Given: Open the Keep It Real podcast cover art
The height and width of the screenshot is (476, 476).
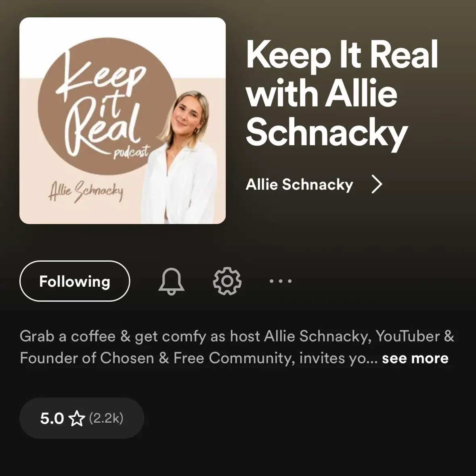Looking at the screenshot, I should pos(122,121).
